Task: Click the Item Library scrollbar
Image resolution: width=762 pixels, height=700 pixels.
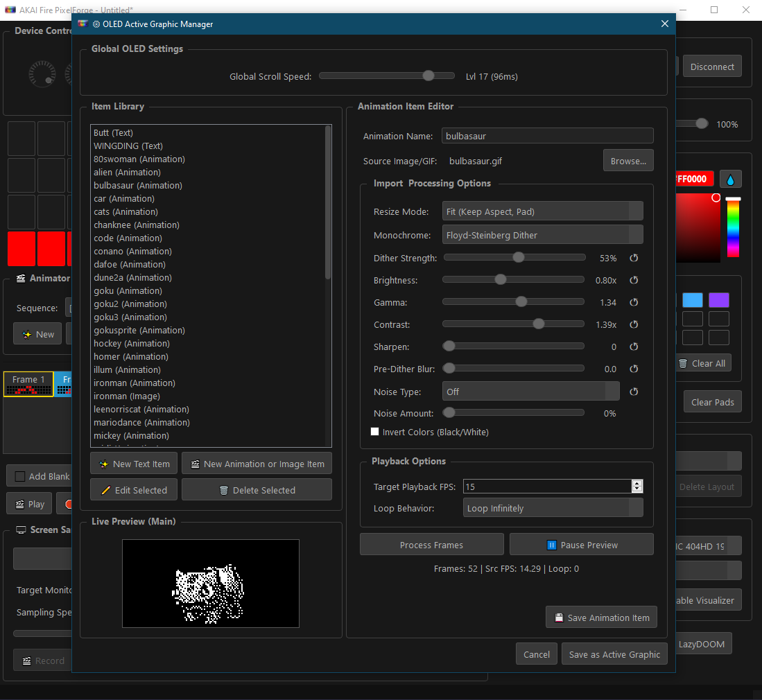Action: pyautogui.click(x=328, y=203)
